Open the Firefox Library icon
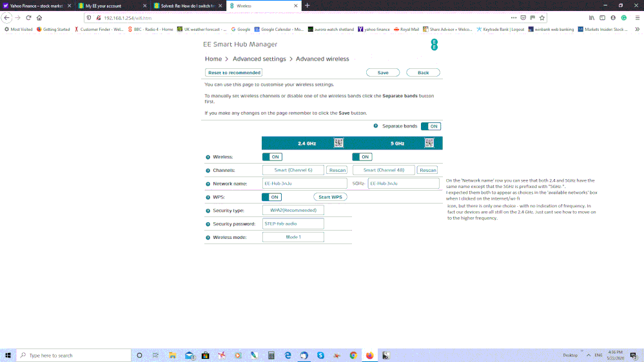Image resolution: width=644 pixels, height=362 pixels. click(591, 17)
